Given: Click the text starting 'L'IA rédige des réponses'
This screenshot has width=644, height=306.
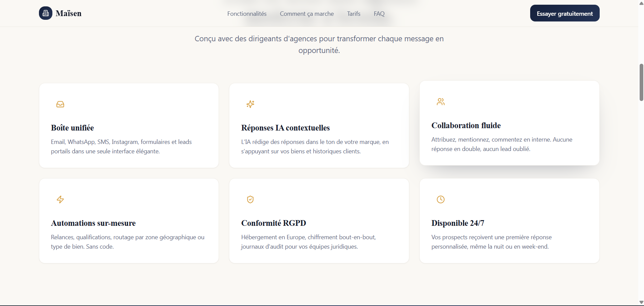Looking at the screenshot, I should coord(315,147).
